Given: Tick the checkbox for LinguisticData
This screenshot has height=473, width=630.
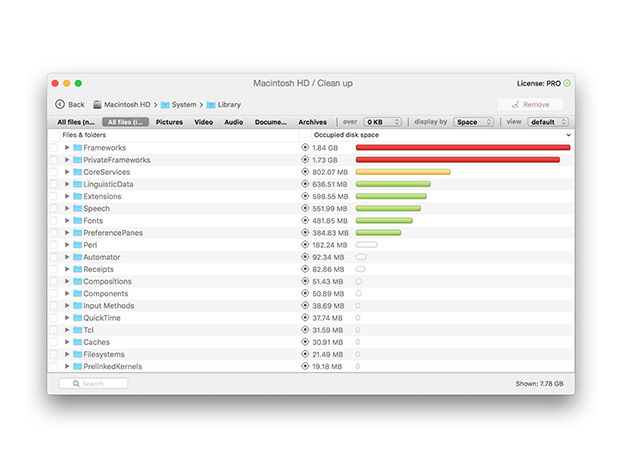Looking at the screenshot, I should [53, 184].
